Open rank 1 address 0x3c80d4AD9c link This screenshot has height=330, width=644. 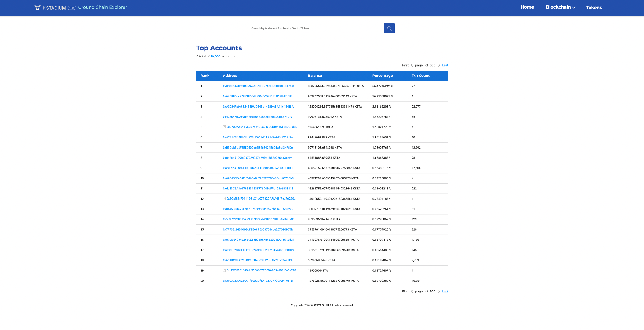(258, 86)
